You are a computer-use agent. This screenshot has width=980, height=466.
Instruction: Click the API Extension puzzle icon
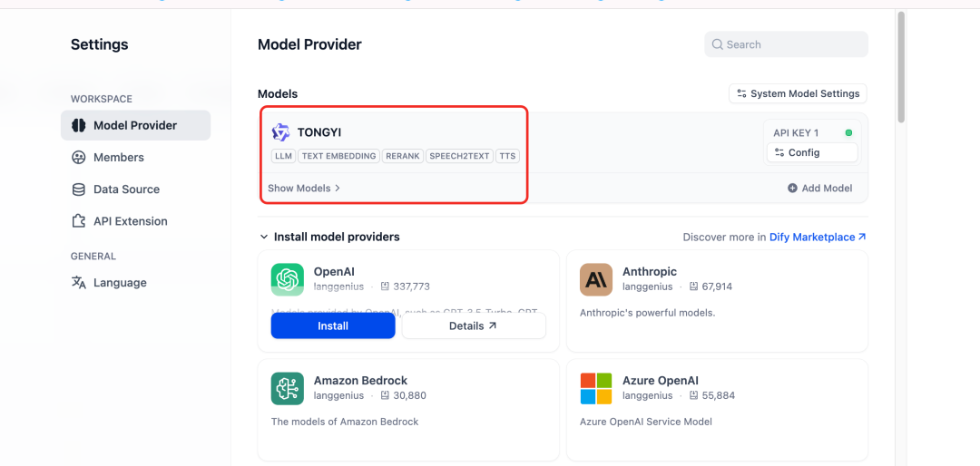pyautogui.click(x=78, y=221)
